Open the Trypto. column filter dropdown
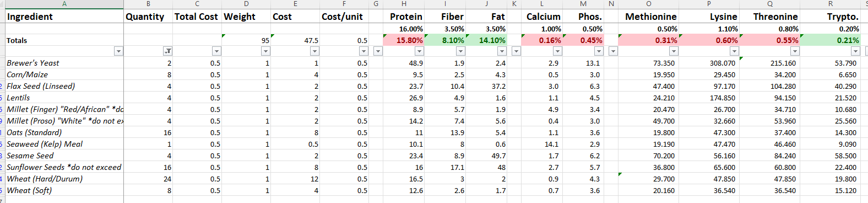Screen dimensions: 868x203 point(855,51)
